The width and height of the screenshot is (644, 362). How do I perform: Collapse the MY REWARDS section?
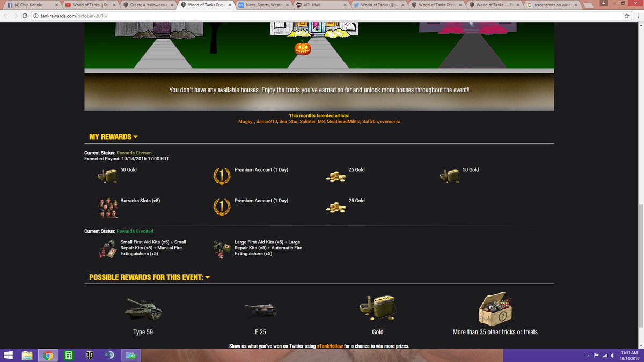click(x=114, y=137)
